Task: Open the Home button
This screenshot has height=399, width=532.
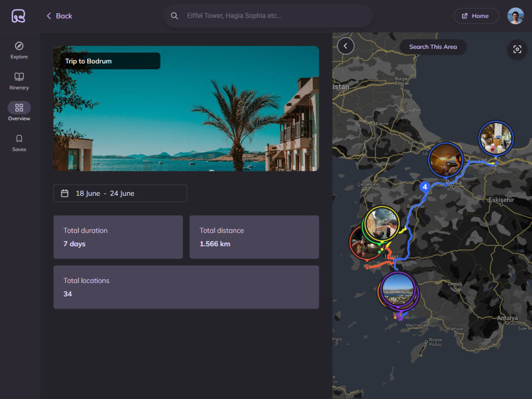Action: (476, 16)
